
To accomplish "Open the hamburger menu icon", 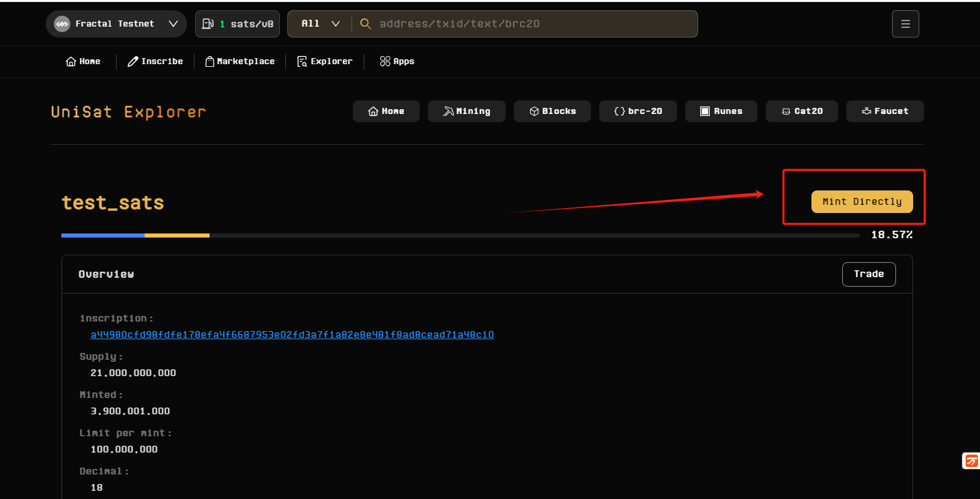I will (x=905, y=24).
